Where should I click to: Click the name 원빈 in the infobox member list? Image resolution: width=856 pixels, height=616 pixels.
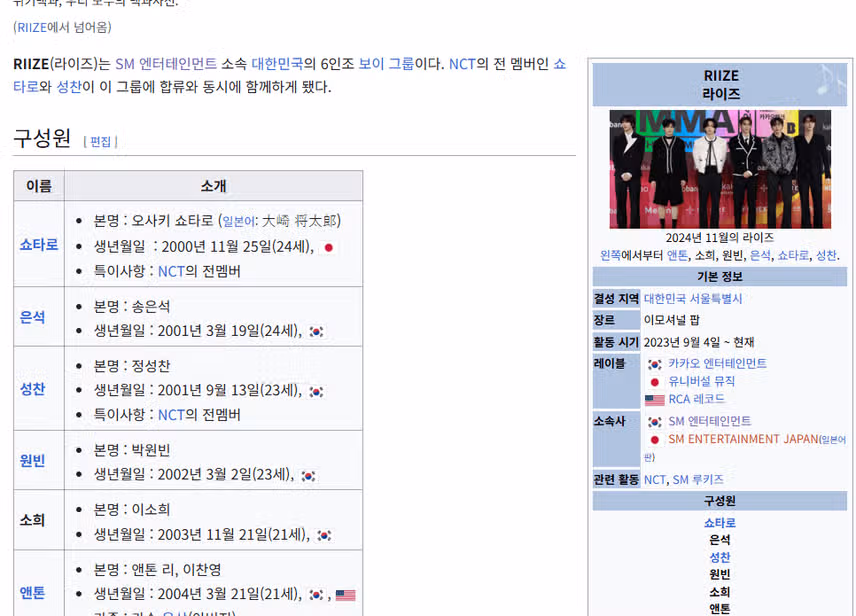pyautogui.click(x=720, y=574)
